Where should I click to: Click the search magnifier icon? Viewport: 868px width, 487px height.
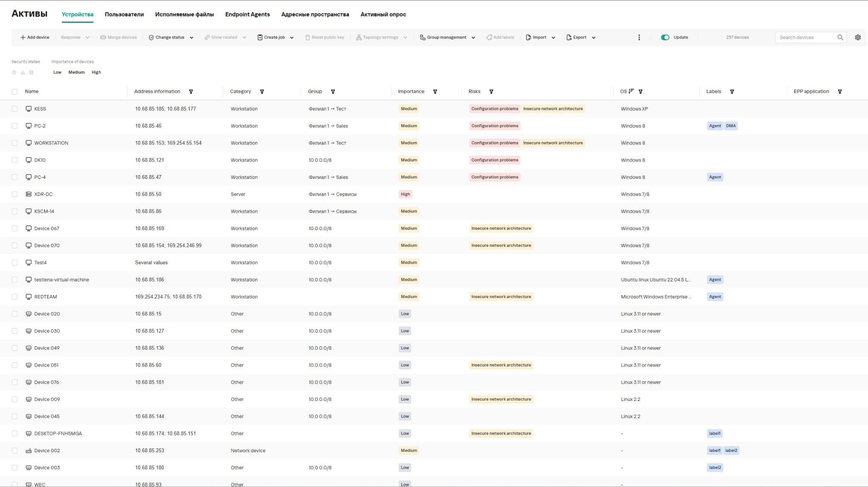(840, 37)
